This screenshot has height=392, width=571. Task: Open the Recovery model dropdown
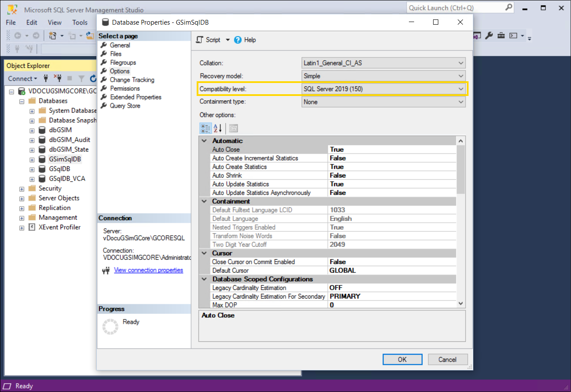(460, 76)
